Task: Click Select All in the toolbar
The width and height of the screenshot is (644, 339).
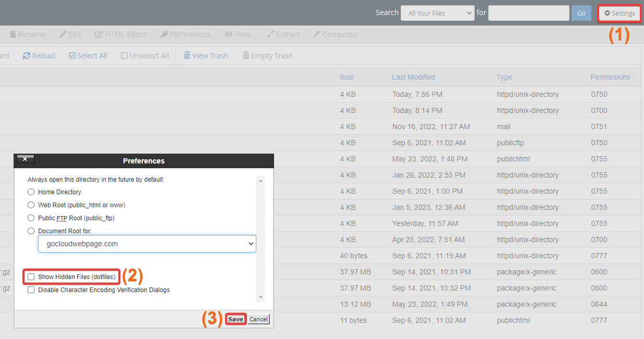Action: (88, 56)
